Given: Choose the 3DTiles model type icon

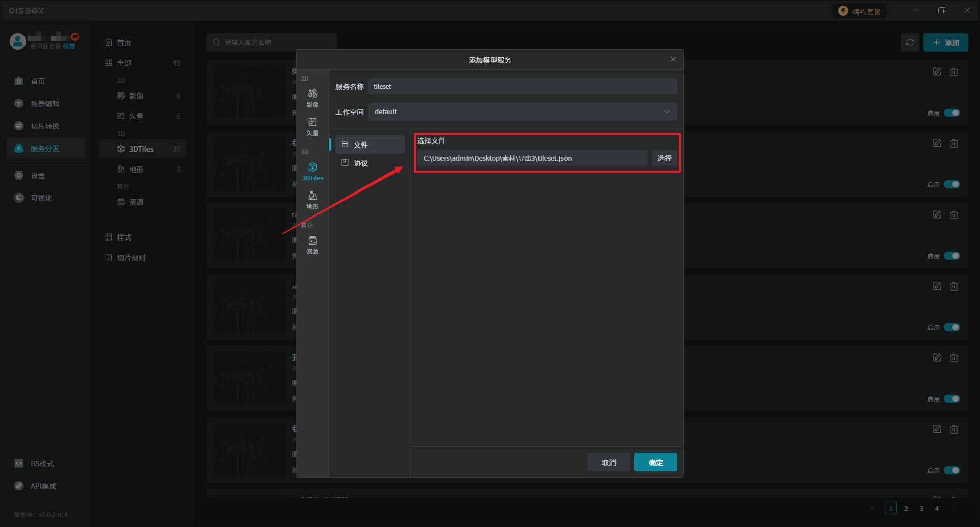Looking at the screenshot, I should tap(312, 171).
